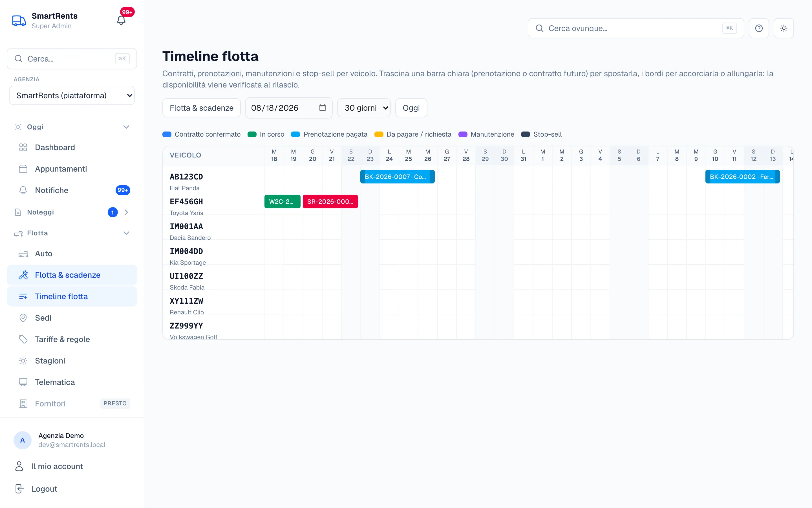
Task: Click the Auto car icon
Action: tap(23, 254)
